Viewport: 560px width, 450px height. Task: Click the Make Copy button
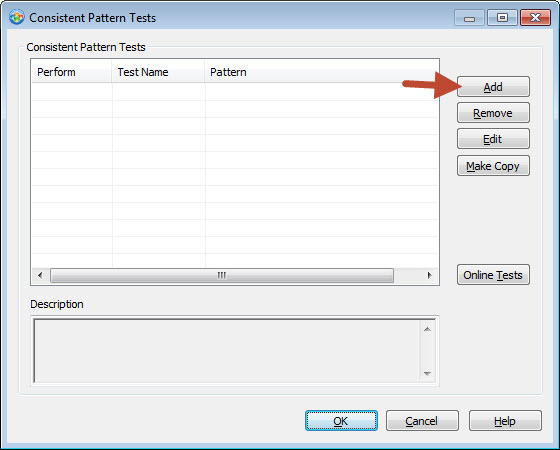pyautogui.click(x=493, y=166)
